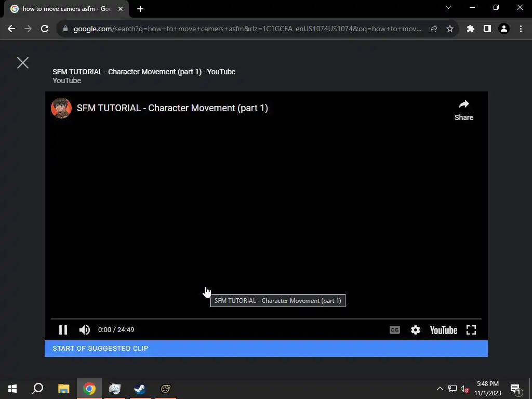Image resolution: width=532 pixels, height=399 pixels.
Task: Click the YouTube source label under the heading
Action: [x=67, y=81]
